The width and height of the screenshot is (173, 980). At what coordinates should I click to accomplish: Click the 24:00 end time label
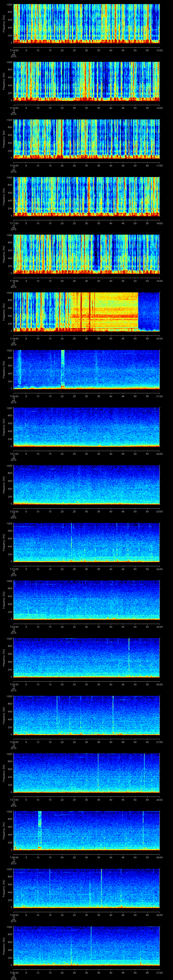coord(159,569)
